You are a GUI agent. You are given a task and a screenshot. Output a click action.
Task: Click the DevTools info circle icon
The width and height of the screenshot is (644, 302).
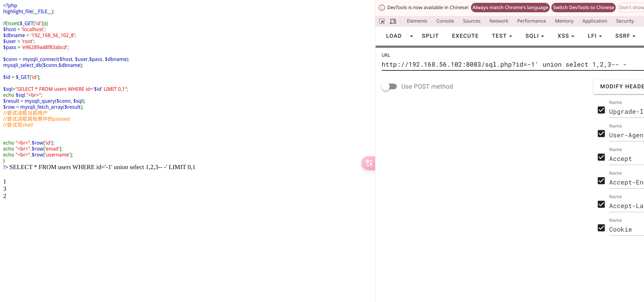tap(382, 8)
